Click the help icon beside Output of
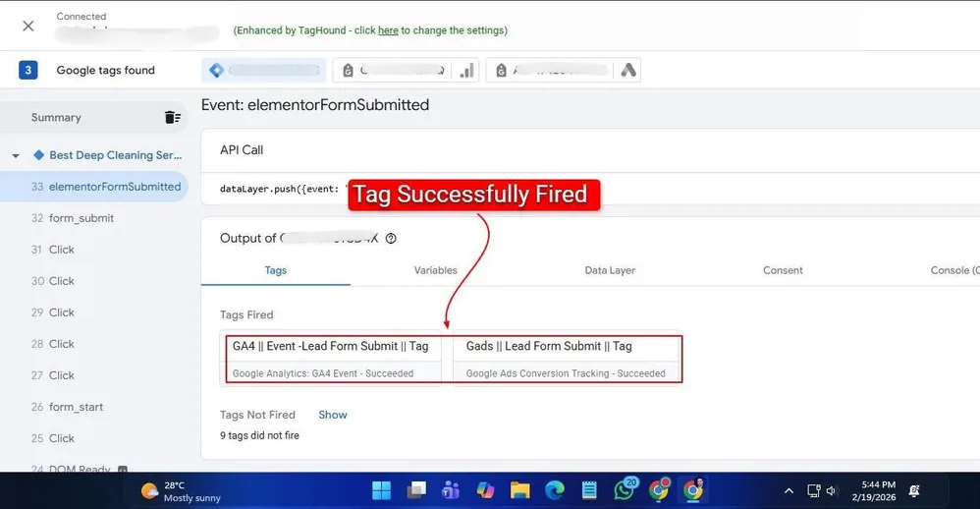The image size is (980, 509). (391, 238)
